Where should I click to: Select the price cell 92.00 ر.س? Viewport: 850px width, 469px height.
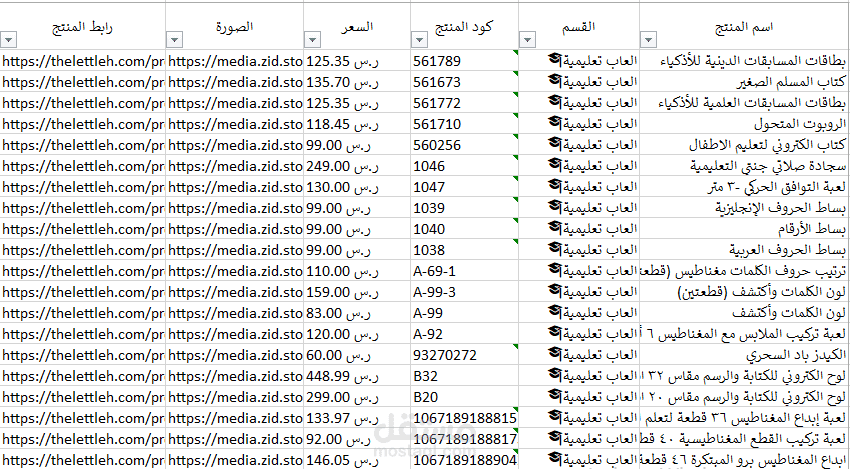pos(357,439)
